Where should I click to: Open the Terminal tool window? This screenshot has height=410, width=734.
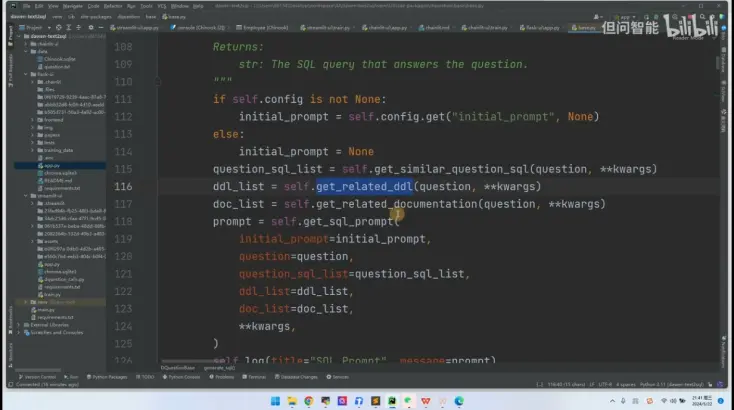pyautogui.click(x=254, y=377)
